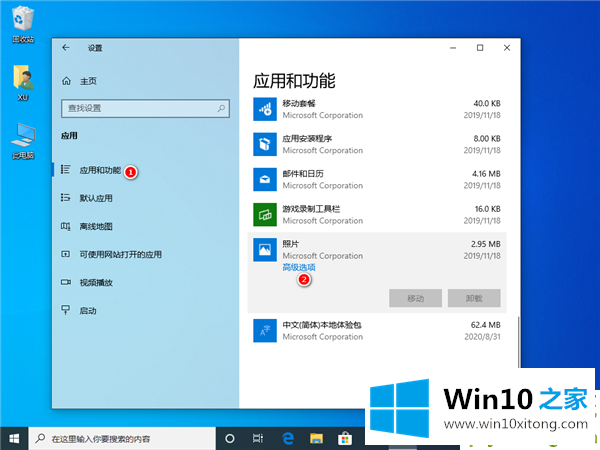Click the 62.4 MB size value
600x450 pixels.
coord(486,325)
